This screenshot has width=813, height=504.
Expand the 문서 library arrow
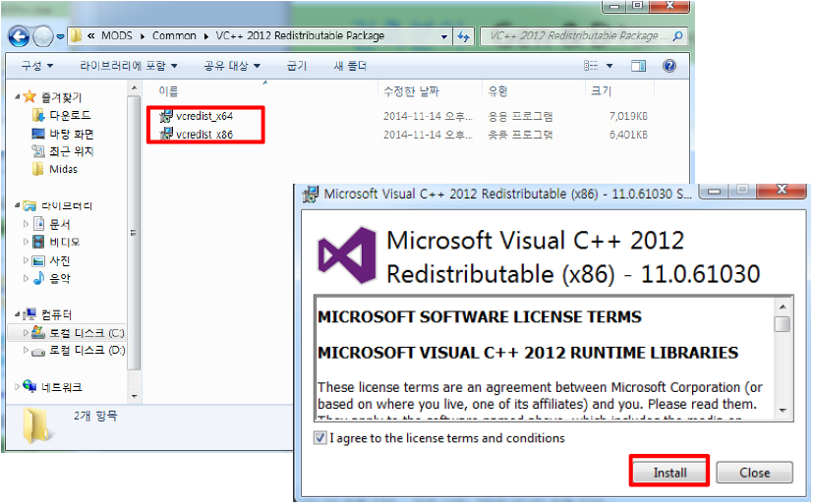(26, 224)
